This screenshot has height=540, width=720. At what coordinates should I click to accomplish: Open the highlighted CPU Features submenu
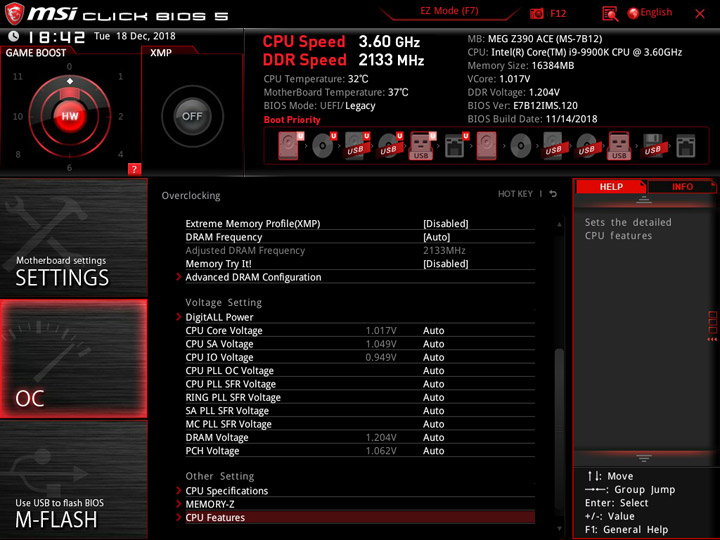[x=360, y=518]
